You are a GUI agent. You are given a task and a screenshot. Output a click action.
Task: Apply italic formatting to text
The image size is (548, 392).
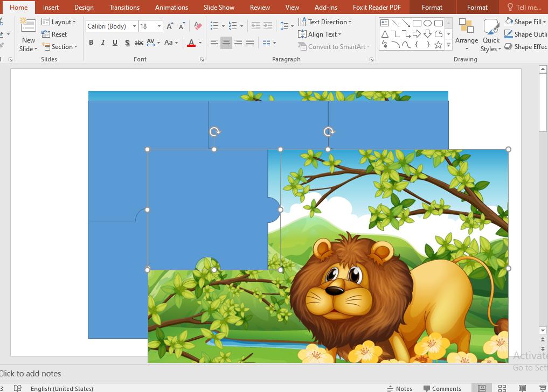pyautogui.click(x=103, y=43)
